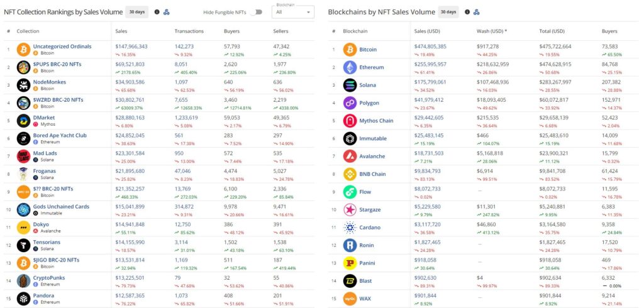Sort blockchains by Total (USD) column
The height and width of the screenshot is (308, 644).
pyautogui.click(x=552, y=31)
